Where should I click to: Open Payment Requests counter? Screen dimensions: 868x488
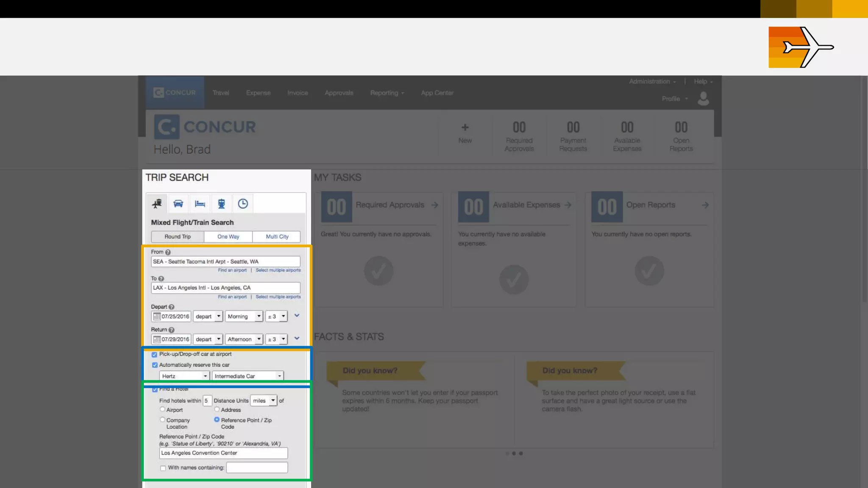click(x=573, y=136)
